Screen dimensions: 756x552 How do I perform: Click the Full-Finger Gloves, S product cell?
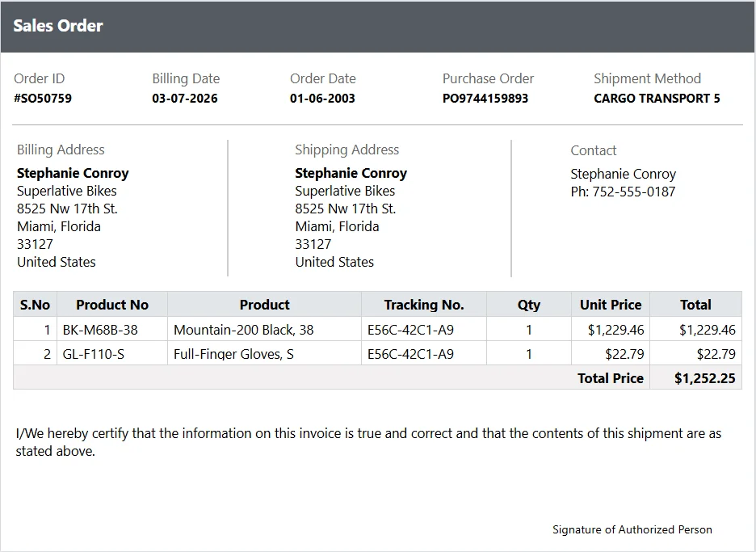coord(264,354)
